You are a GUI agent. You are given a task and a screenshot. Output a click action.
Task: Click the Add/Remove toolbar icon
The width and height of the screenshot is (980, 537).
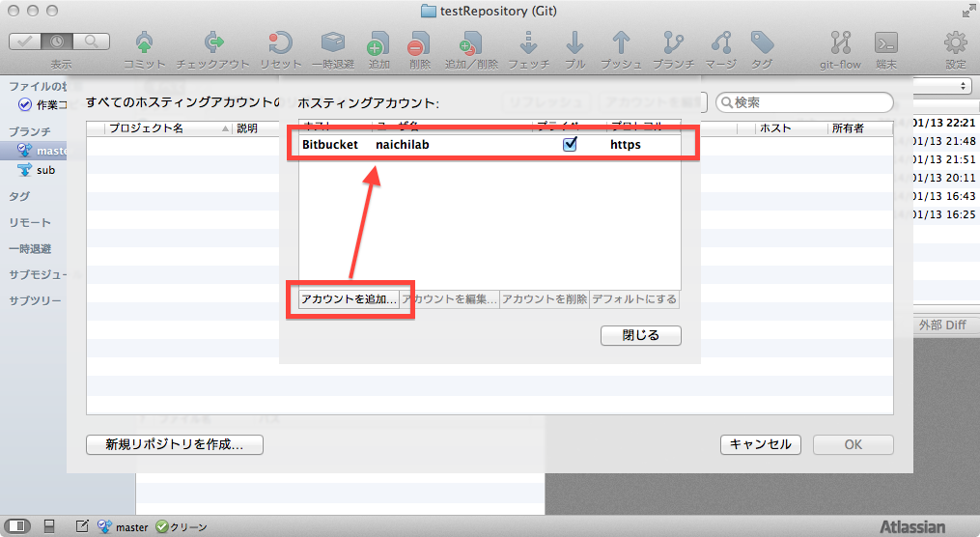470,43
